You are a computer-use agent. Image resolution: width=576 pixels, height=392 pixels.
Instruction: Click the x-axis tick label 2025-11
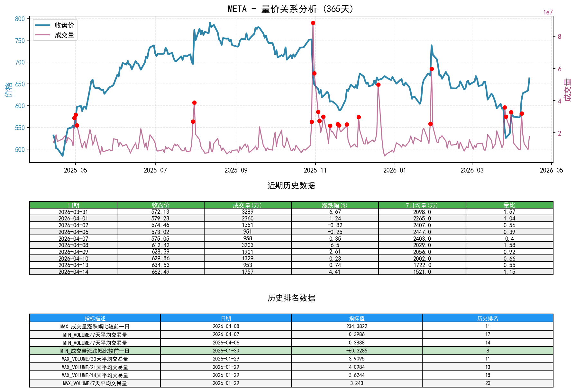(x=315, y=170)
